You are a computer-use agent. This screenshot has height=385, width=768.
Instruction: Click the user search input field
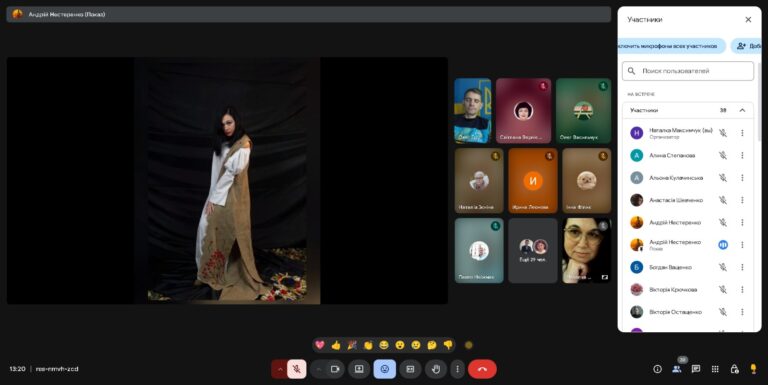click(688, 71)
